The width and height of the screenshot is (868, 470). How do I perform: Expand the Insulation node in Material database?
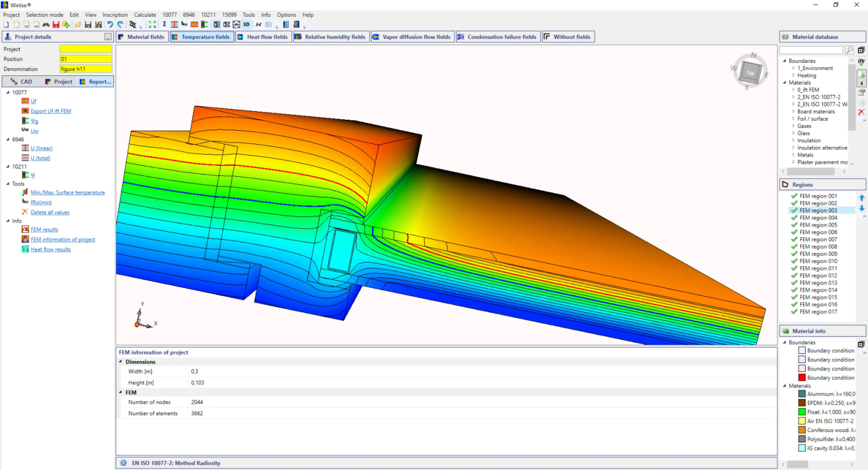coord(794,140)
